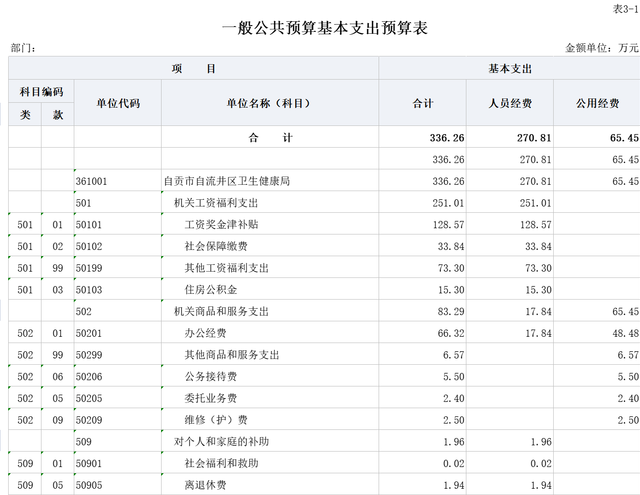Select the 合计 column header cell

click(x=423, y=103)
